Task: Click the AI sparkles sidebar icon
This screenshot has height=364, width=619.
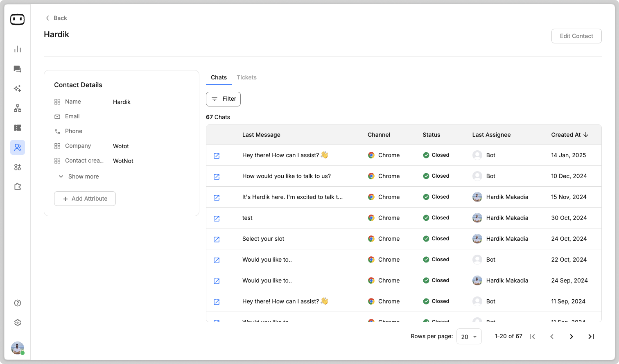Action: 18,88
